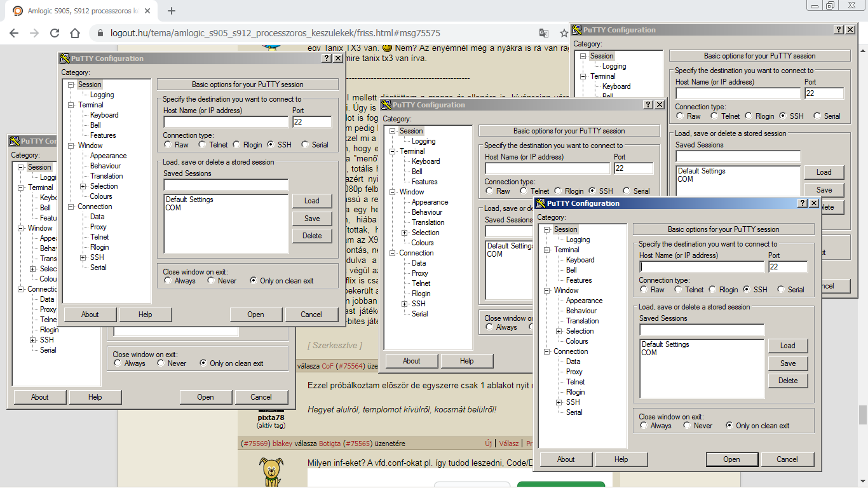Click title-bar icon of top-right PuTTY window

577,30
